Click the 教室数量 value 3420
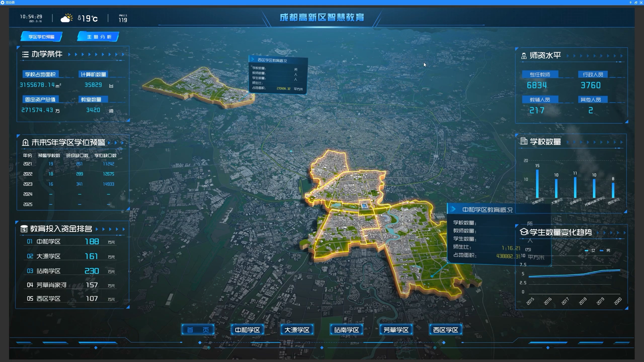Screen dimensions: 644x362 click(x=93, y=110)
